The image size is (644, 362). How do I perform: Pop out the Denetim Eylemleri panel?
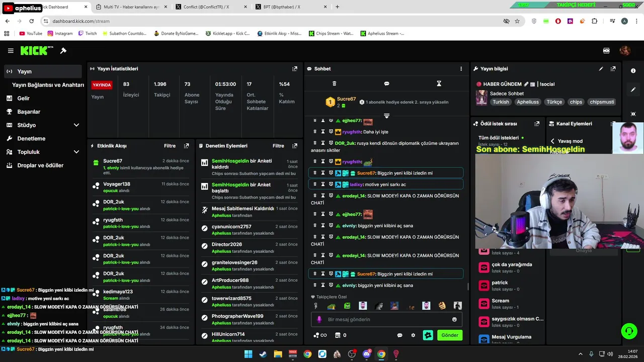point(295,146)
